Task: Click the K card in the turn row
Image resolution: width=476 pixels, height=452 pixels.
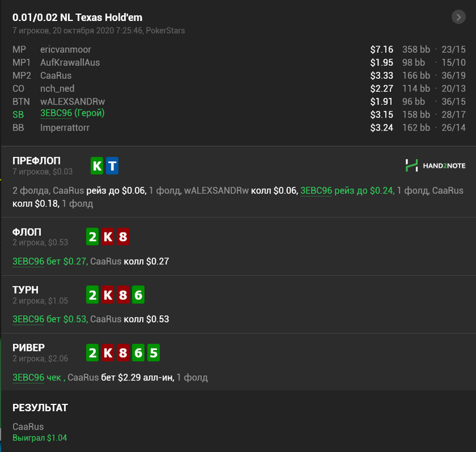Action: pos(107,295)
